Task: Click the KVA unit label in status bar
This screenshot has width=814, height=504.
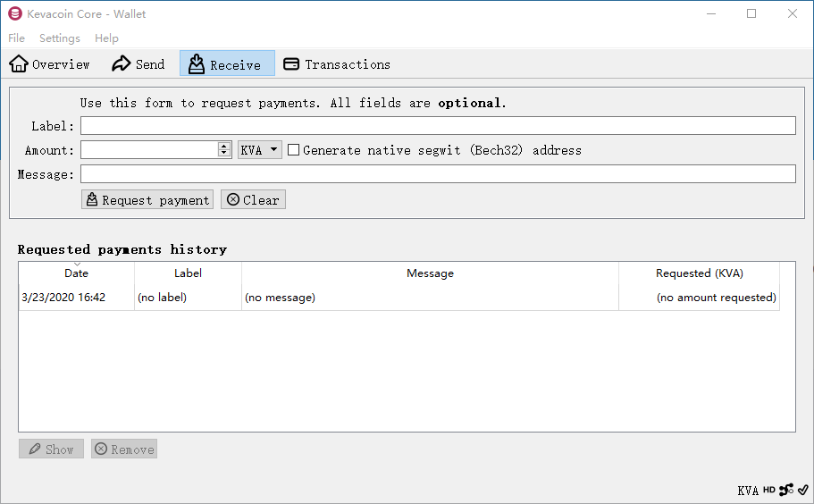Action: [x=748, y=491]
